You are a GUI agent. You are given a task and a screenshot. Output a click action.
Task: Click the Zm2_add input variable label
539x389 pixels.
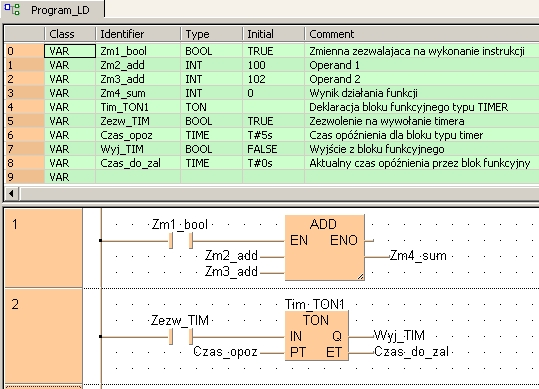(231, 255)
